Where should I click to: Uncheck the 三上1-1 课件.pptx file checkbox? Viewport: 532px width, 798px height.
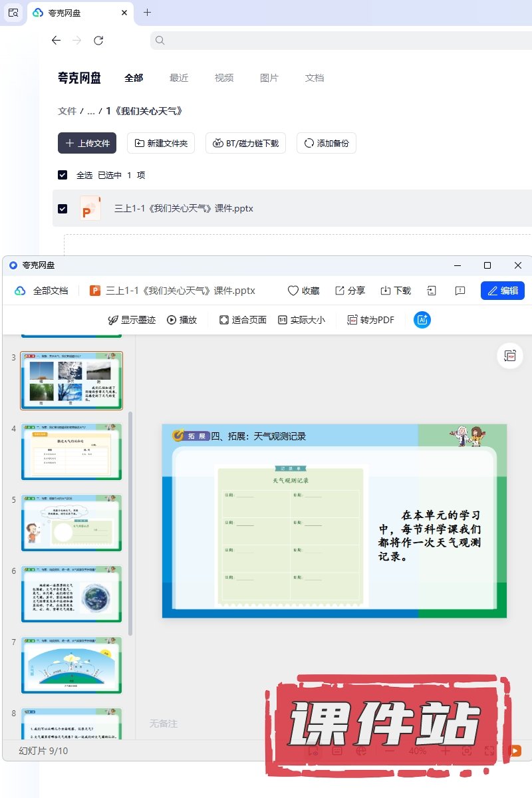pyautogui.click(x=63, y=208)
